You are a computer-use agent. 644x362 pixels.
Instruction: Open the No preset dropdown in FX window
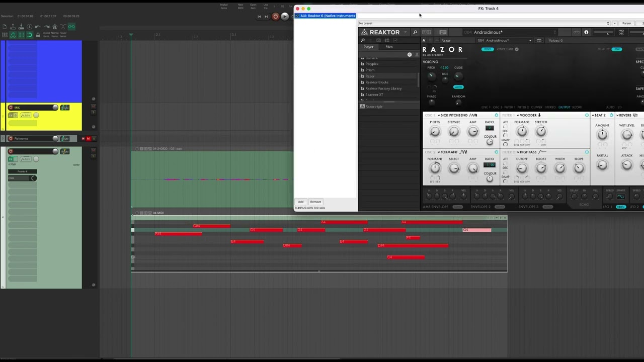[x=484, y=23]
